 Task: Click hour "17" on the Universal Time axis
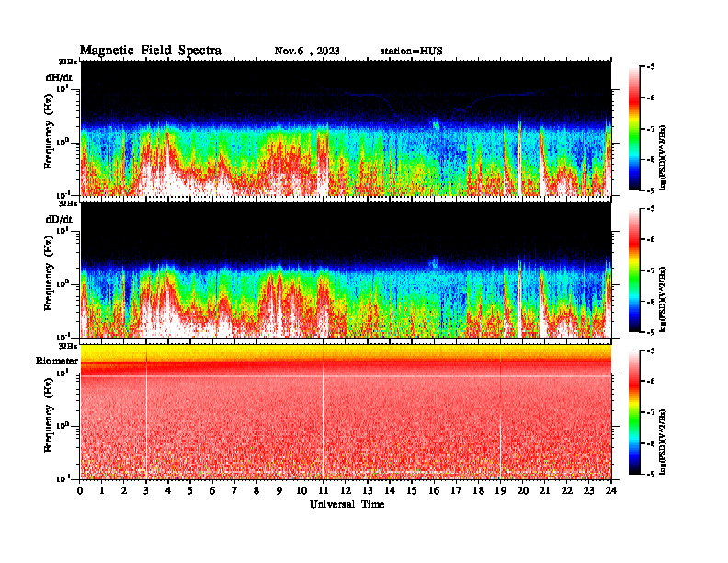click(x=456, y=490)
